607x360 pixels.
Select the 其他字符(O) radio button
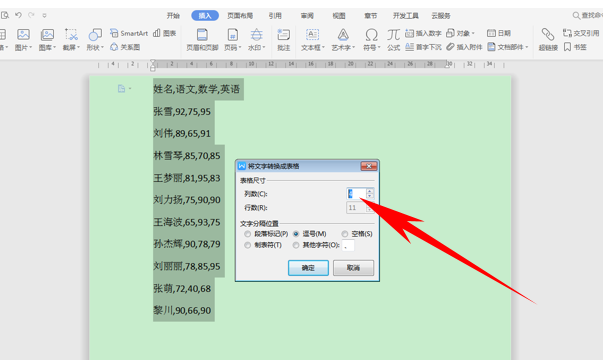tap(296, 245)
